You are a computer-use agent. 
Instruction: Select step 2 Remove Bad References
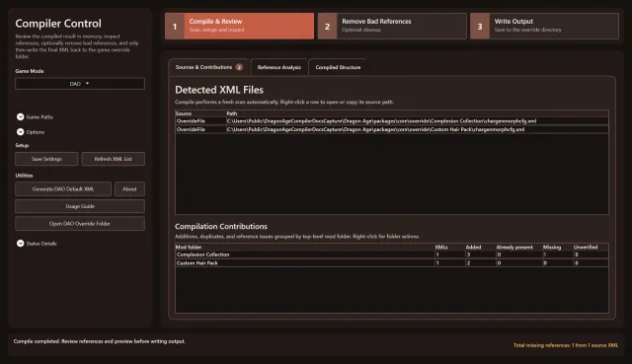(392, 27)
